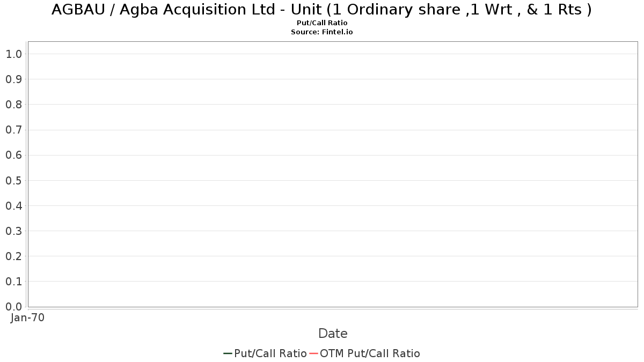644x362 pixels.
Task: Click the 0.0 y-axis tick label
Action: click(x=14, y=306)
